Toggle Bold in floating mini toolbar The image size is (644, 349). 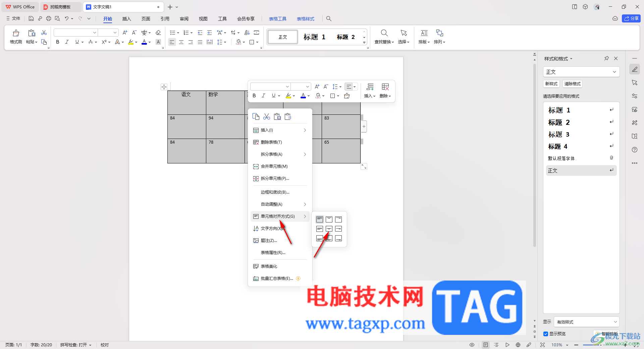pos(254,96)
